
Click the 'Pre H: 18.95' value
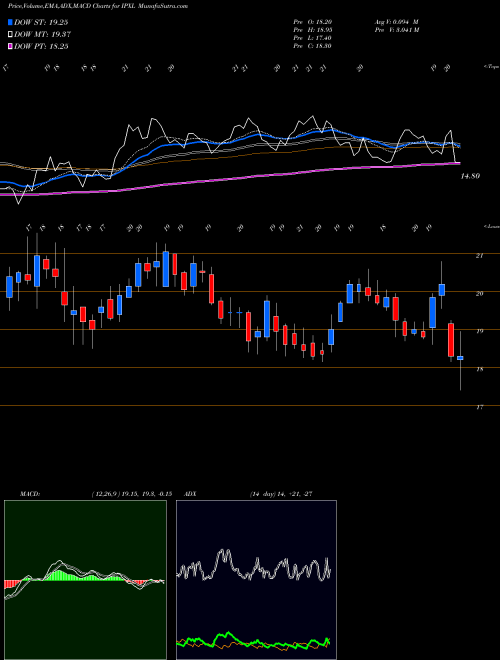tap(313, 29)
